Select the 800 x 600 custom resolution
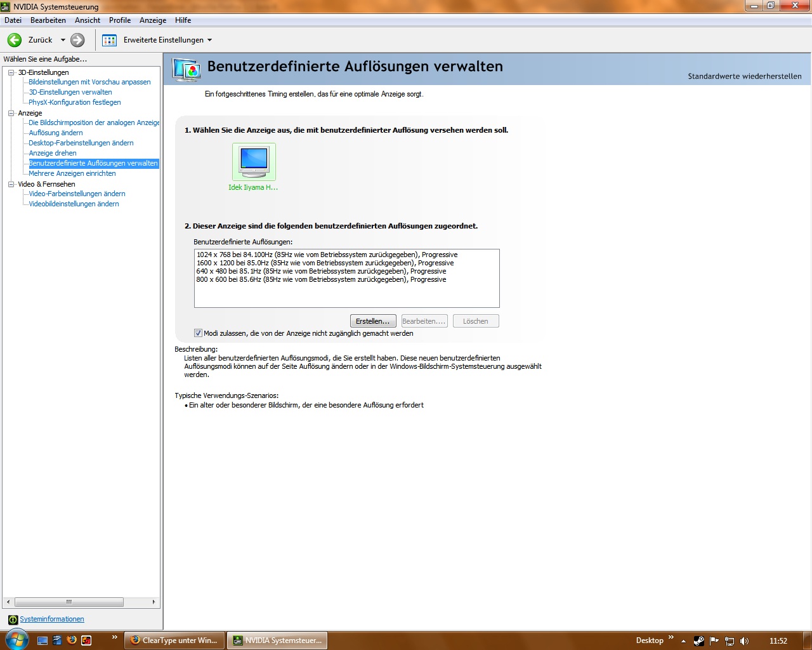 (321, 279)
